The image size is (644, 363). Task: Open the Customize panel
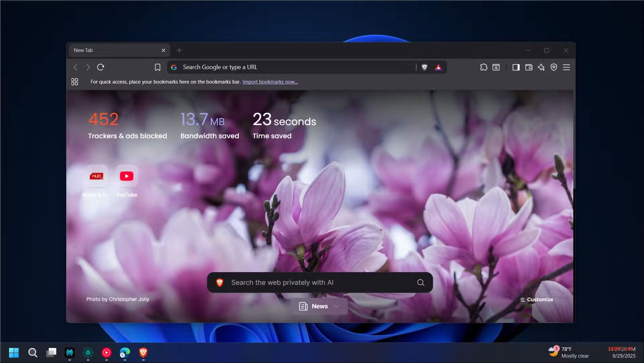coord(536,299)
